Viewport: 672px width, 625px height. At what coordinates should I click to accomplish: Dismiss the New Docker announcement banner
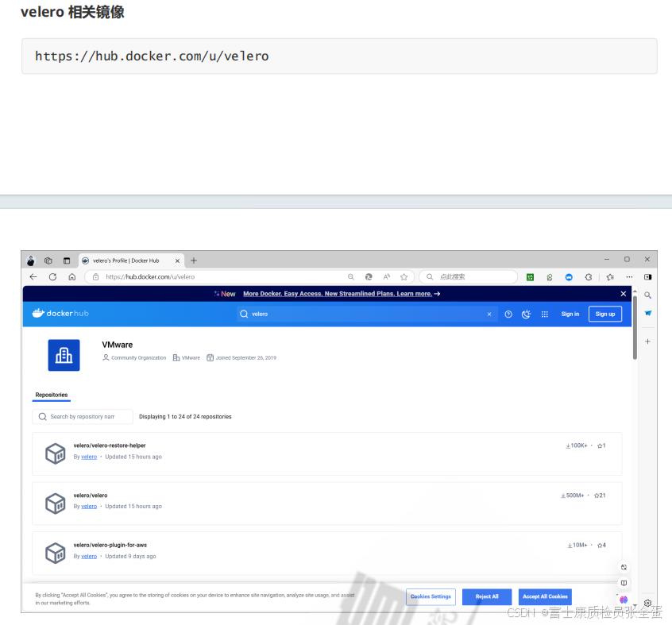coord(623,293)
